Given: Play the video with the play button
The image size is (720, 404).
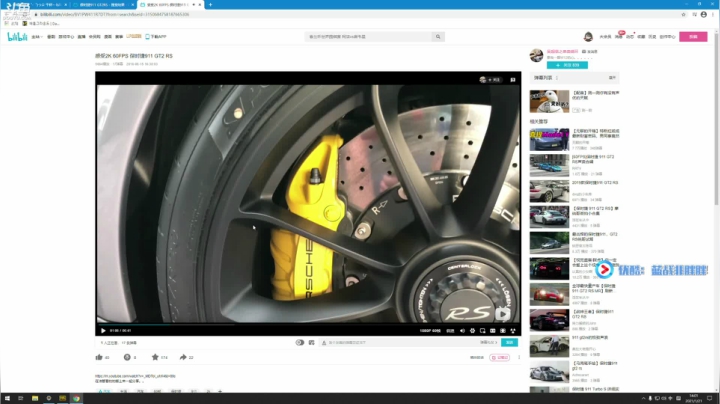Looking at the screenshot, I should click(103, 331).
